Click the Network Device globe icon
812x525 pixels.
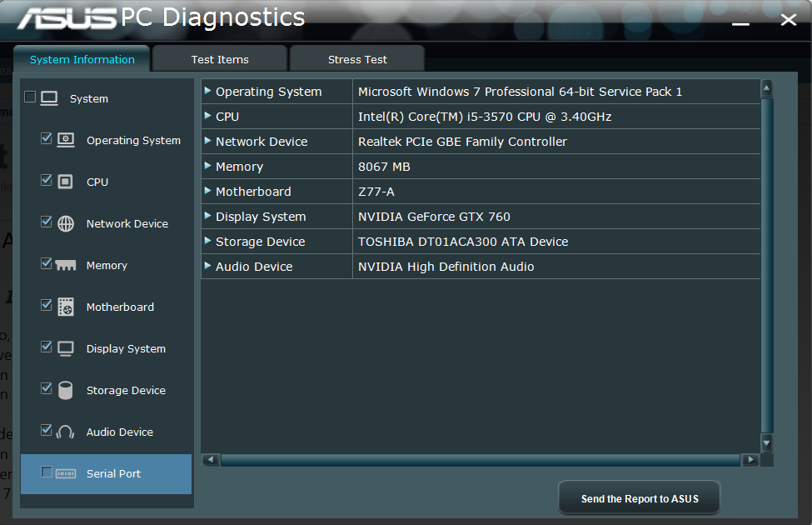[66, 223]
